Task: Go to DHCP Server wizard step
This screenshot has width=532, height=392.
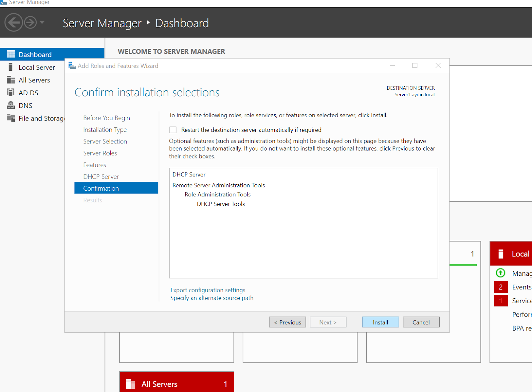Action: click(101, 177)
